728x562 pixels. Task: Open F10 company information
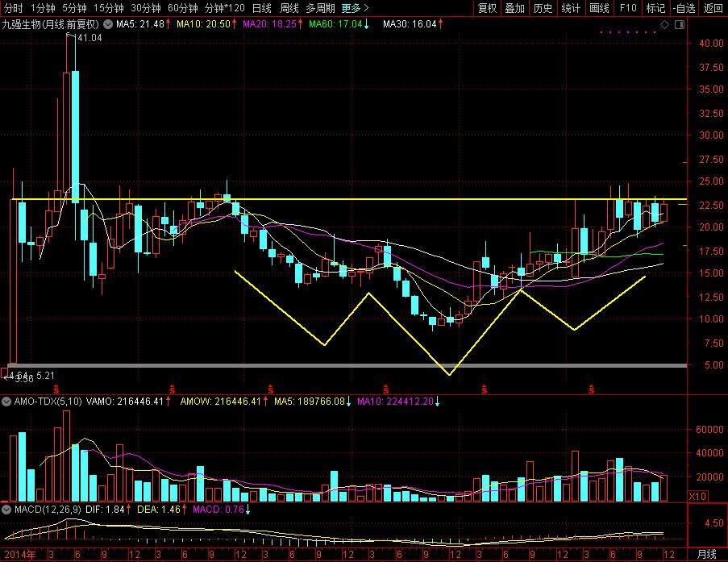tap(628, 8)
